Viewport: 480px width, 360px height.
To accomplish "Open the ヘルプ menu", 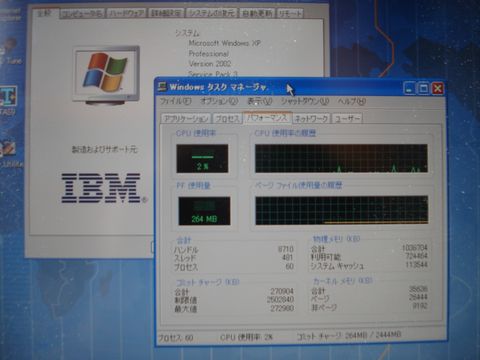I will [x=352, y=101].
